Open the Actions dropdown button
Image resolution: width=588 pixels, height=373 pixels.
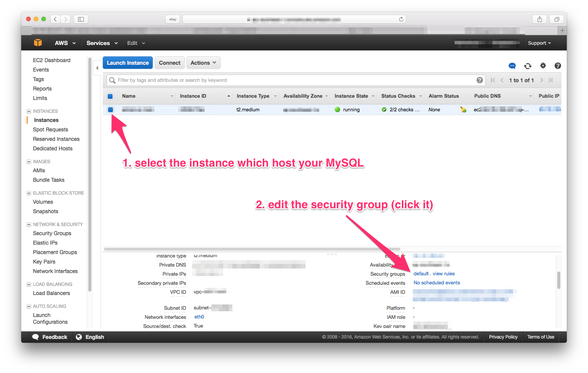pyautogui.click(x=203, y=63)
